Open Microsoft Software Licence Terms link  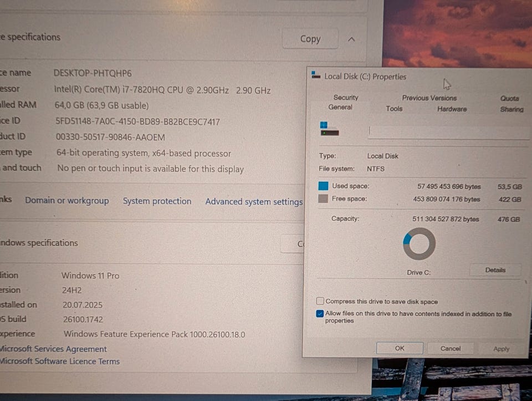[60, 361]
